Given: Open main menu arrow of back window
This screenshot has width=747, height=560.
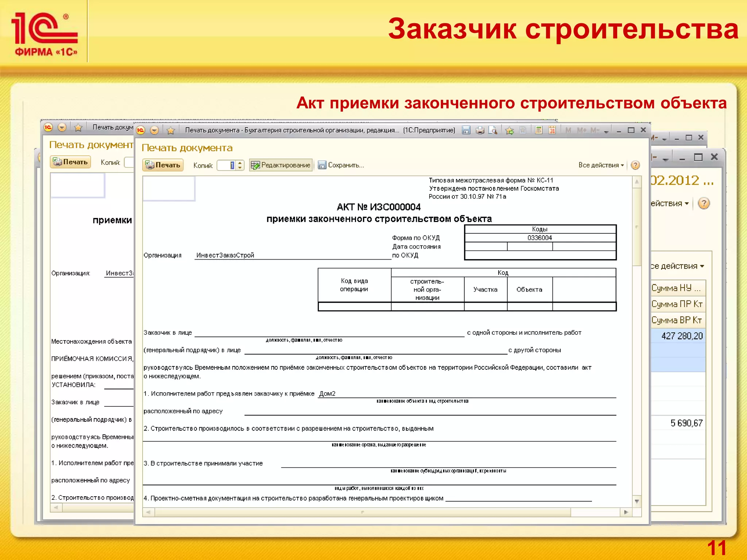Looking at the screenshot, I should (x=62, y=127).
